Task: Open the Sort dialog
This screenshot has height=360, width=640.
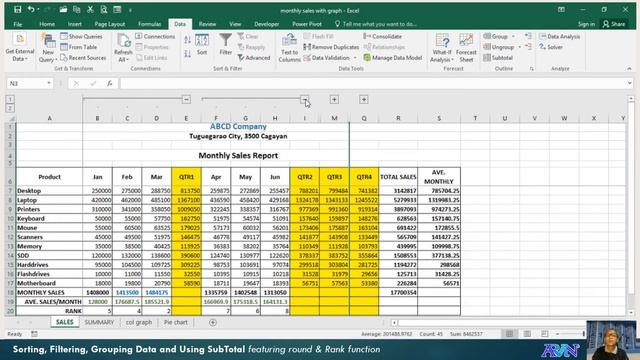Action: tap(202, 44)
